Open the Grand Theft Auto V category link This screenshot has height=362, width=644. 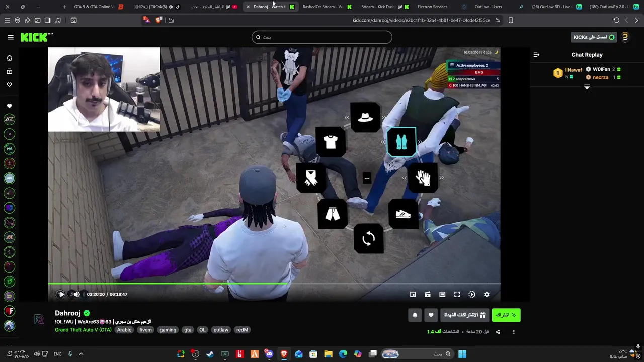coord(83,330)
